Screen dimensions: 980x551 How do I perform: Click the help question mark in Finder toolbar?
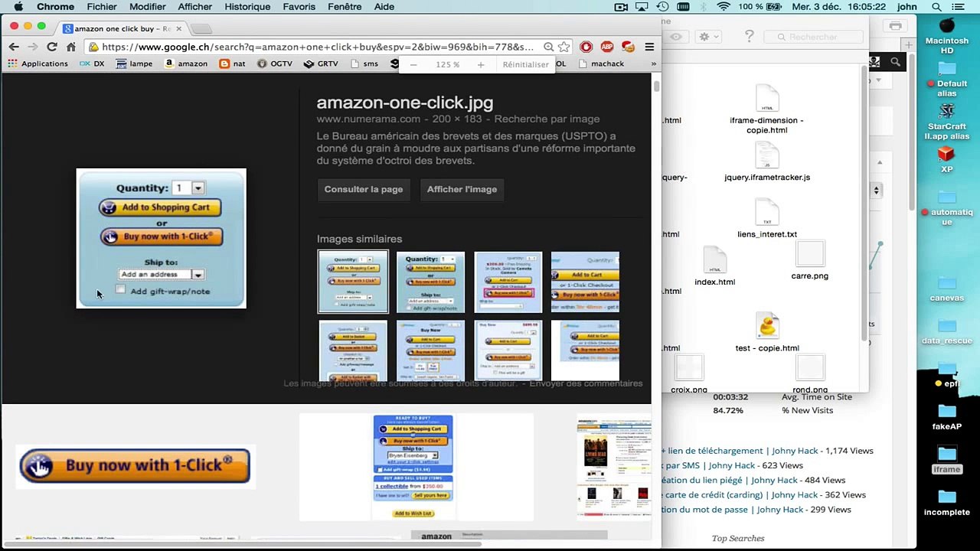[749, 37]
